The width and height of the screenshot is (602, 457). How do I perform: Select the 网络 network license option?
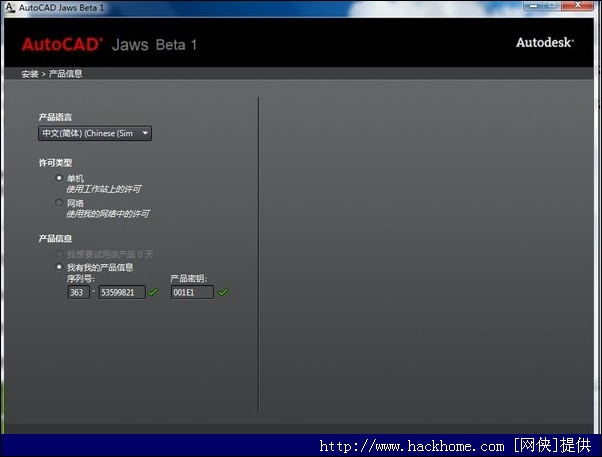coord(59,202)
